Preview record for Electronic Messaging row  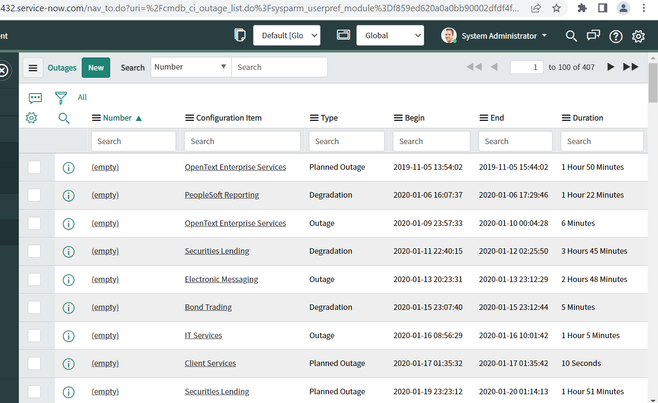(68, 280)
